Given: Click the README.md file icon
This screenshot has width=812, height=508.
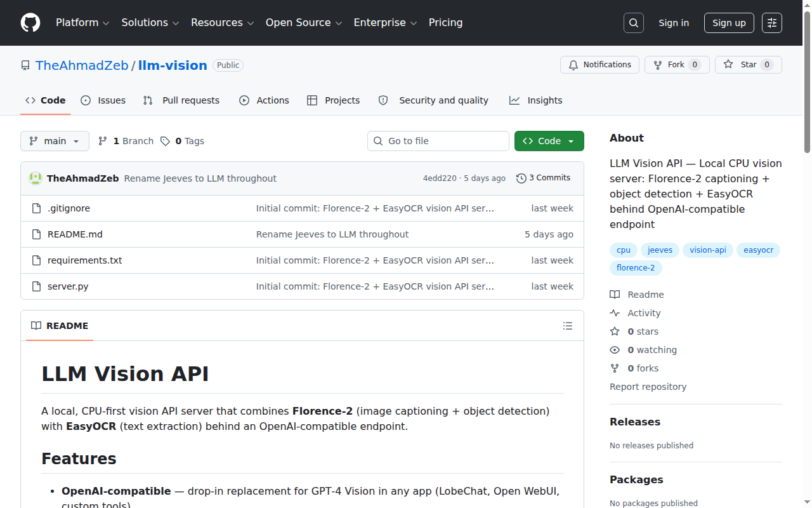Looking at the screenshot, I should (x=36, y=234).
